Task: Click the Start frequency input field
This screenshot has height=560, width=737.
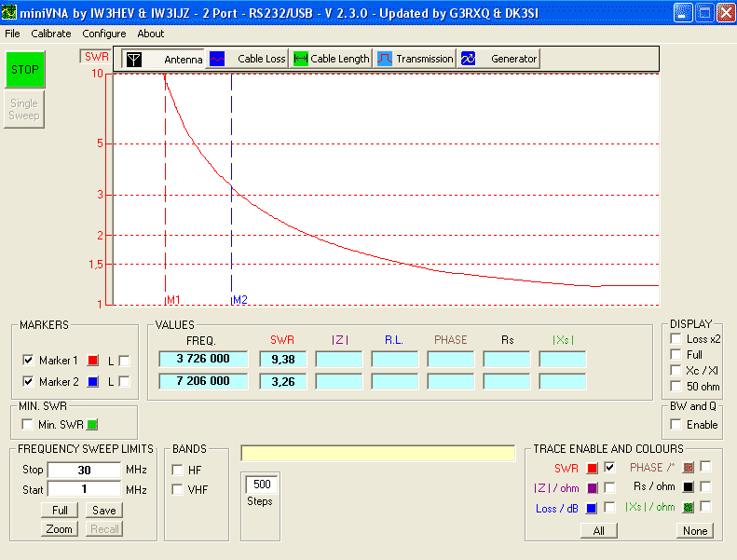Action: click(x=84, y=489)
